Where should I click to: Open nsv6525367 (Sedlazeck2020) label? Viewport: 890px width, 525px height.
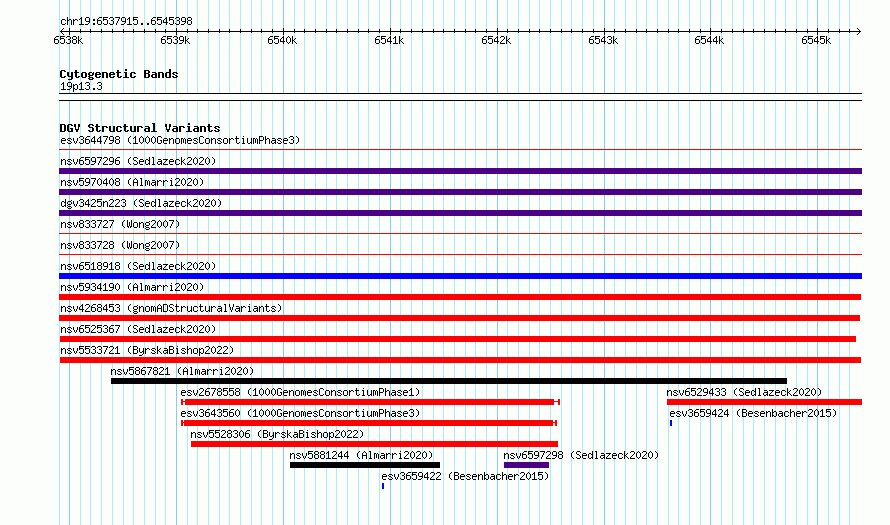(x=138, y=329)
